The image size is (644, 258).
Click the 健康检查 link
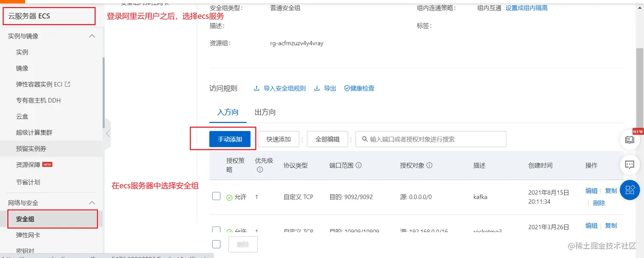point(362,89)
